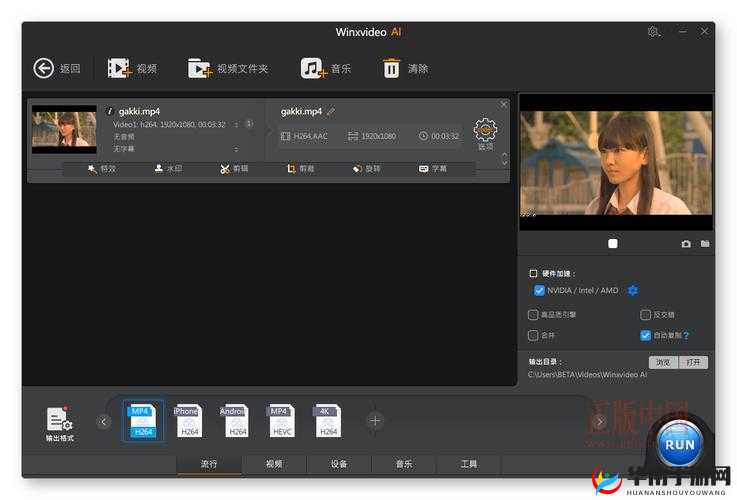The height and width of the screenshot is (500, 737).
Task: Open the 剪辑 scissors cut tool
Action: 234,169
